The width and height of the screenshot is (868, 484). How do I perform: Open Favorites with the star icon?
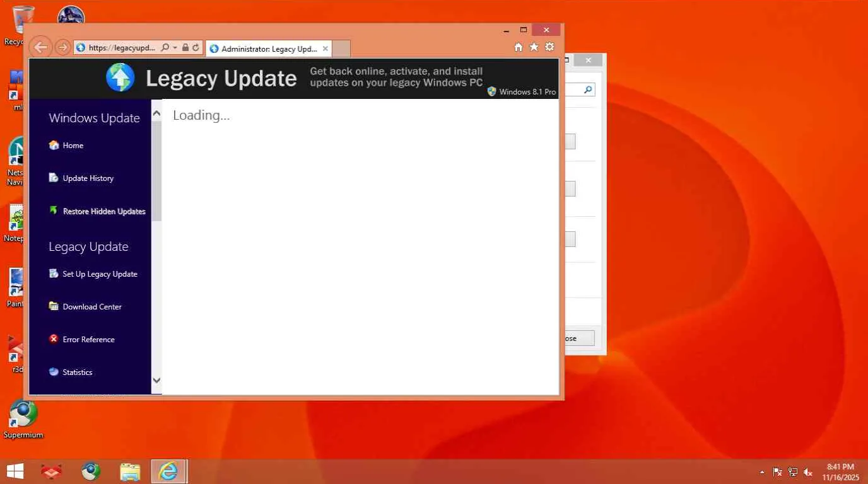tap(534, 47)
